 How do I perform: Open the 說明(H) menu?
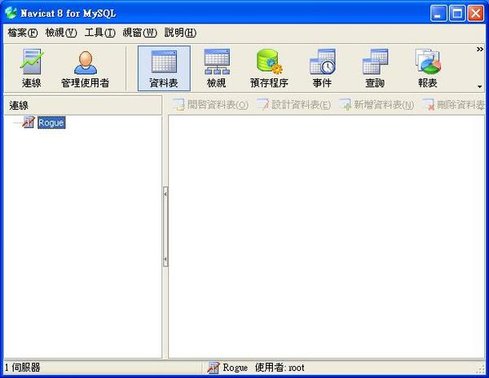pos(180,33)
